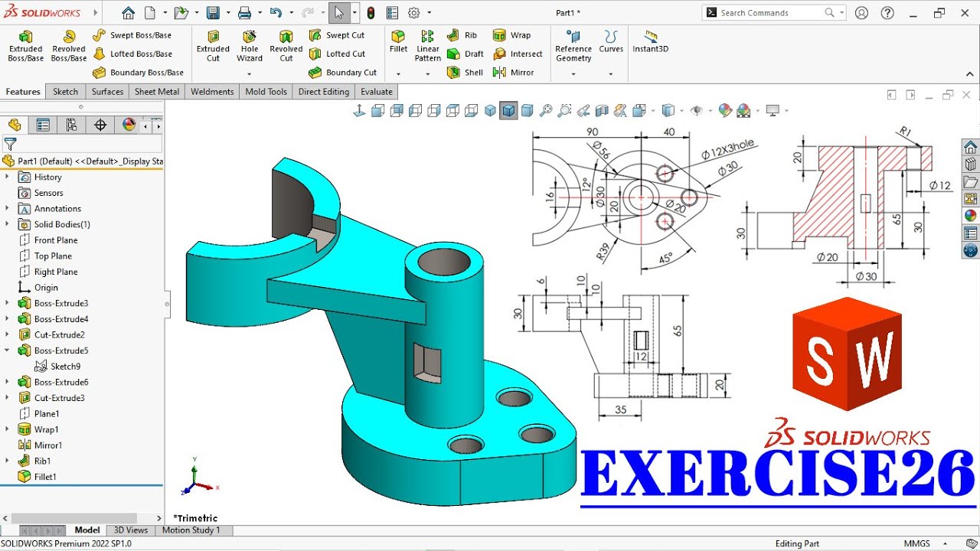Select the Mirror feature tool

click(513, 73)
